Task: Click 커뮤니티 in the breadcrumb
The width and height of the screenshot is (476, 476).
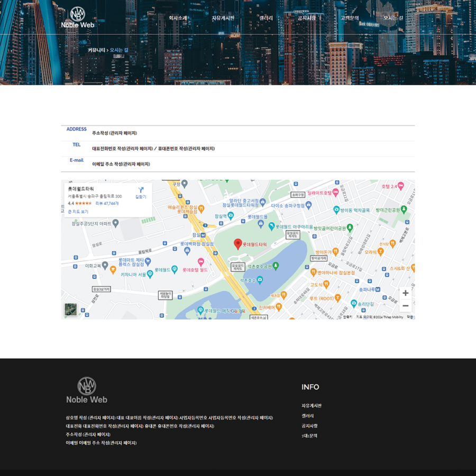Action: (x=96, y=50)
